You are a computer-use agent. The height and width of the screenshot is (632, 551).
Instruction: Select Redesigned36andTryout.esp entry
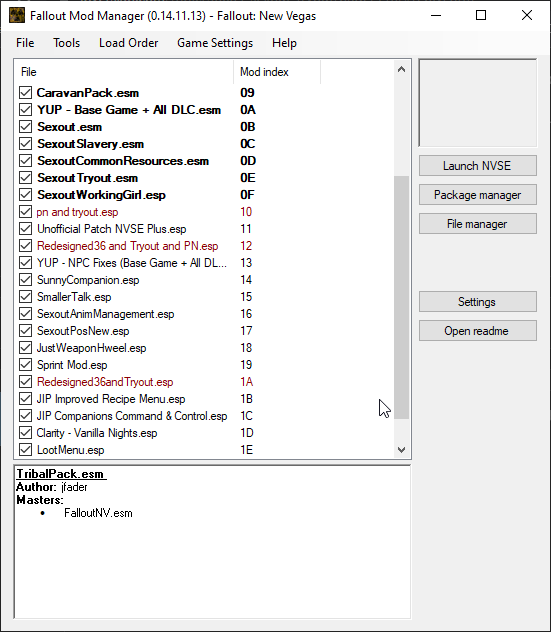105,382
